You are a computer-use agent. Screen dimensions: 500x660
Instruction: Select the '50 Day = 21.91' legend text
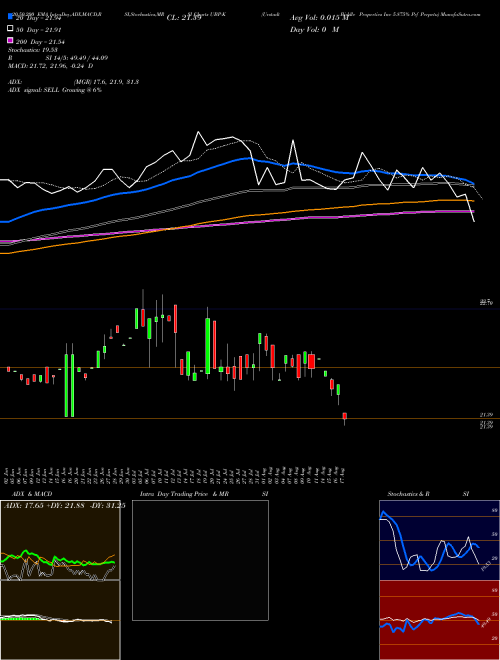tap(38, 30)
